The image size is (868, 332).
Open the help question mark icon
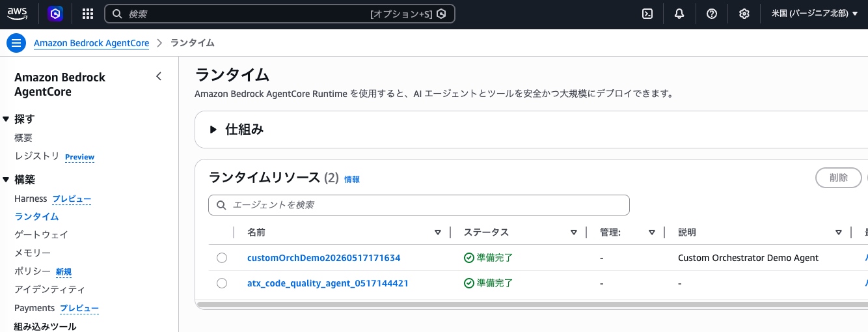pyautogui.click(x=712, y=14)
